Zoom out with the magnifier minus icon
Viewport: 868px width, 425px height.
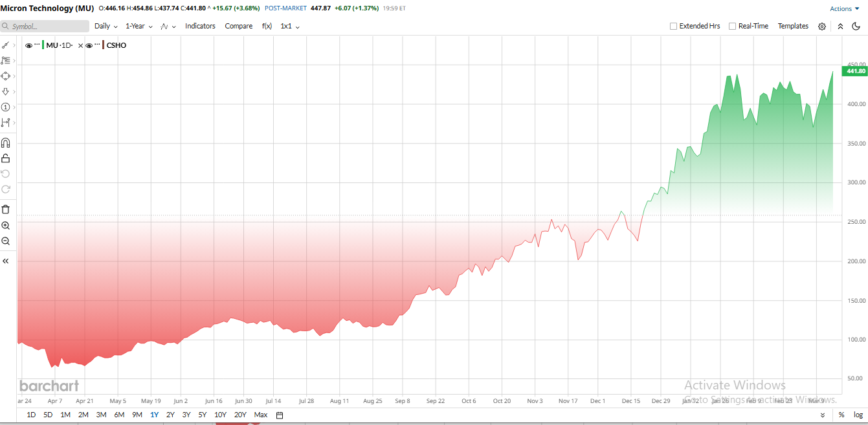5,241
